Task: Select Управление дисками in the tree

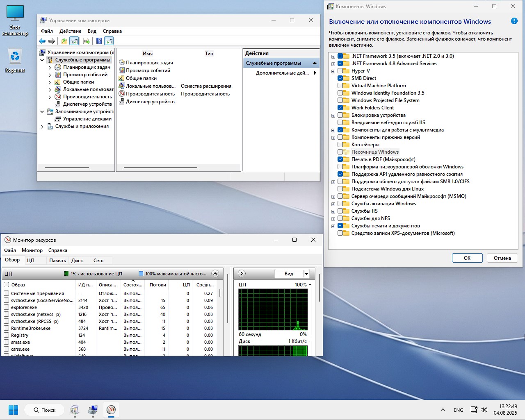Action: tap(87, 119)
